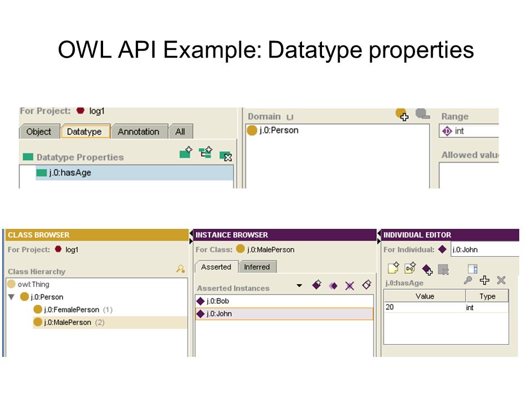The image size is (532, 399).
Task: Click the value cell showing 20
Action: 425,307
